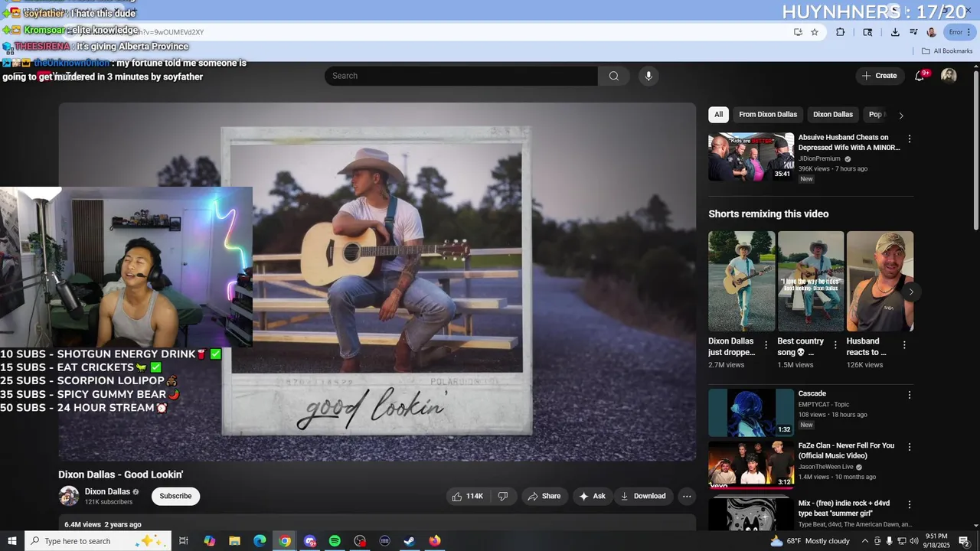
Task: Open options for Best country song short
Action: [x=835, y=345]
